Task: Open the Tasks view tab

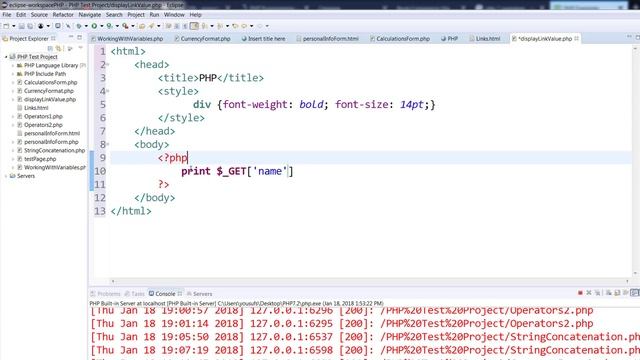Action: [x=135, y=294]
